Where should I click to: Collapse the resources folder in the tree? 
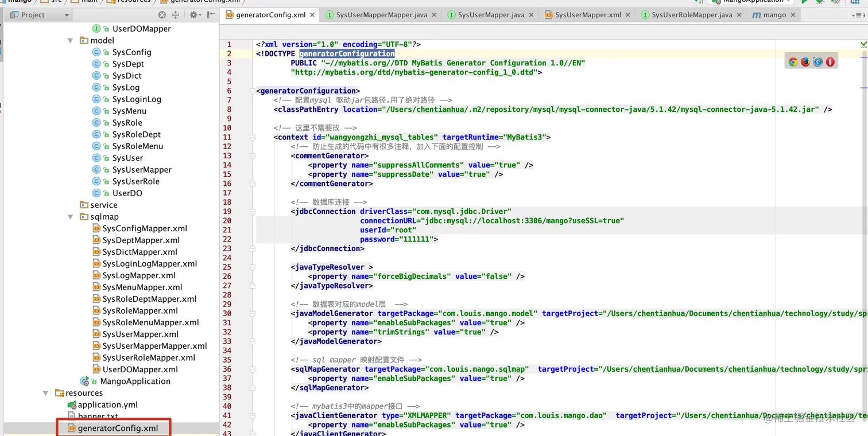[x=45, y=393]
